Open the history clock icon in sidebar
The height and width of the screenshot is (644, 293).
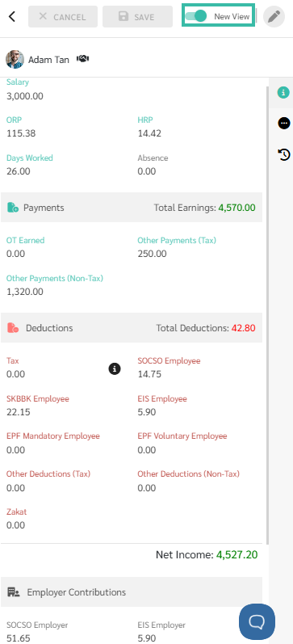pyautogui.click(x=284, y=154)
